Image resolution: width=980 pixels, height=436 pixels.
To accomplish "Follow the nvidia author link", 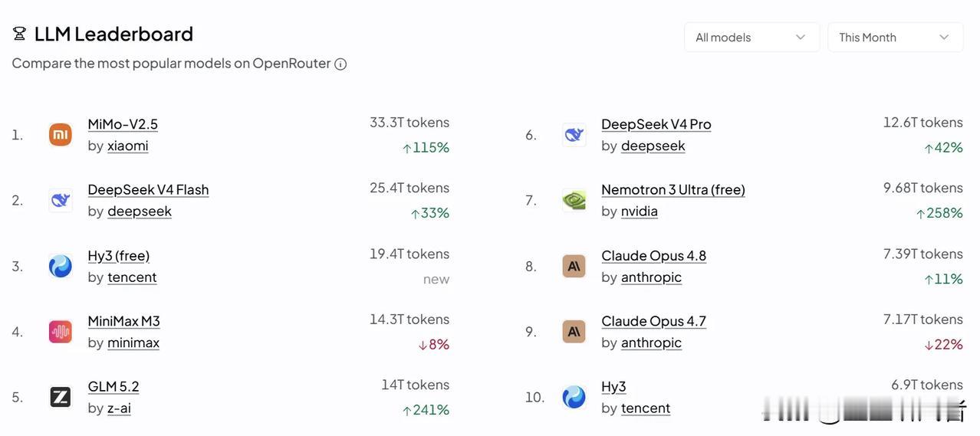I will 640,211.
